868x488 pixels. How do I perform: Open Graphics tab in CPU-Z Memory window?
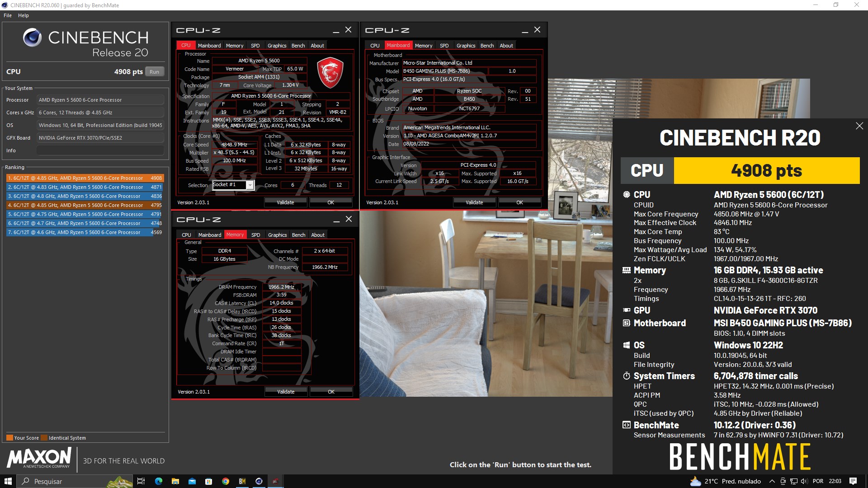(x=277, y=235)
